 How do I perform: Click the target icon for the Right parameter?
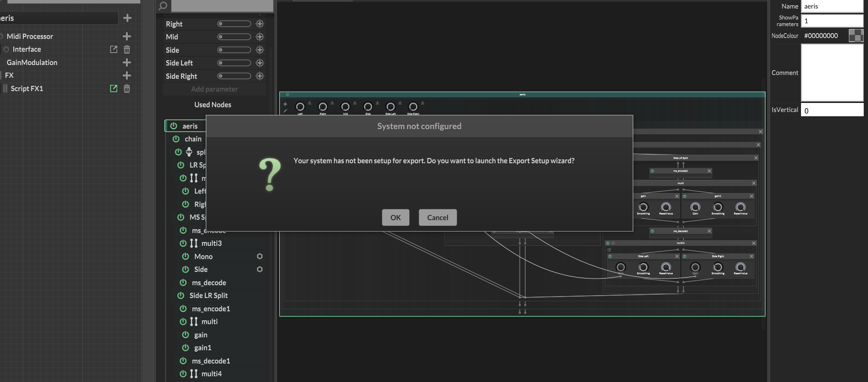click(260, 24)
